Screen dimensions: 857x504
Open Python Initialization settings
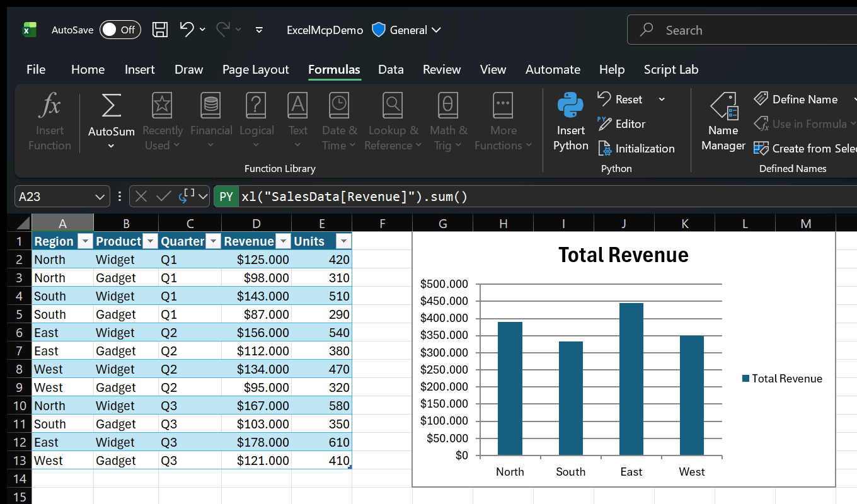(636, 149)
